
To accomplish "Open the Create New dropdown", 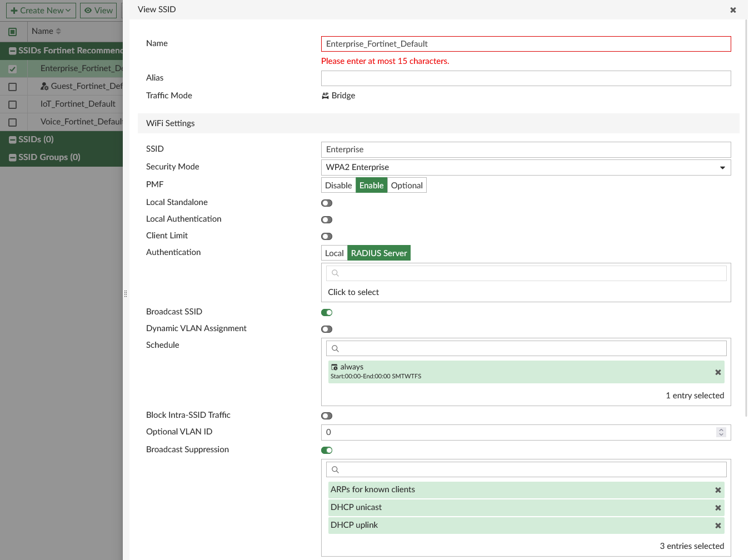I will [41, 11].
